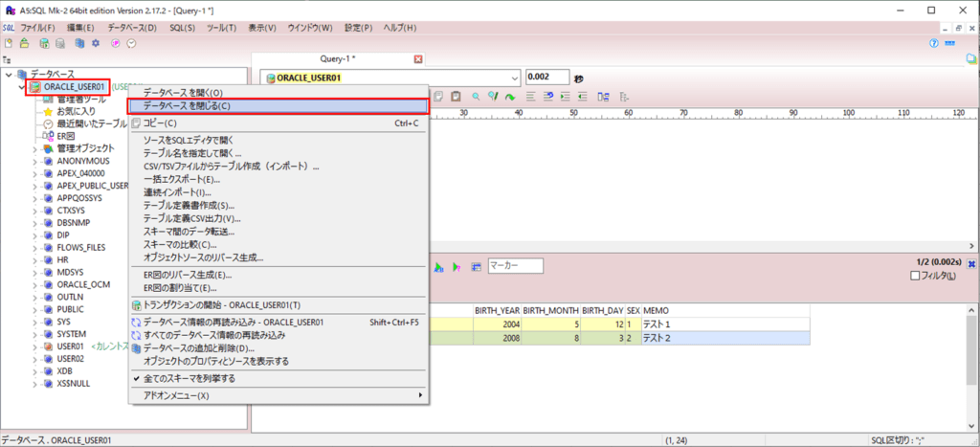Close the Query-1 tab with red X
This screenshot has width=980, height=447.
pyautogui.click(x=417, y=59)
